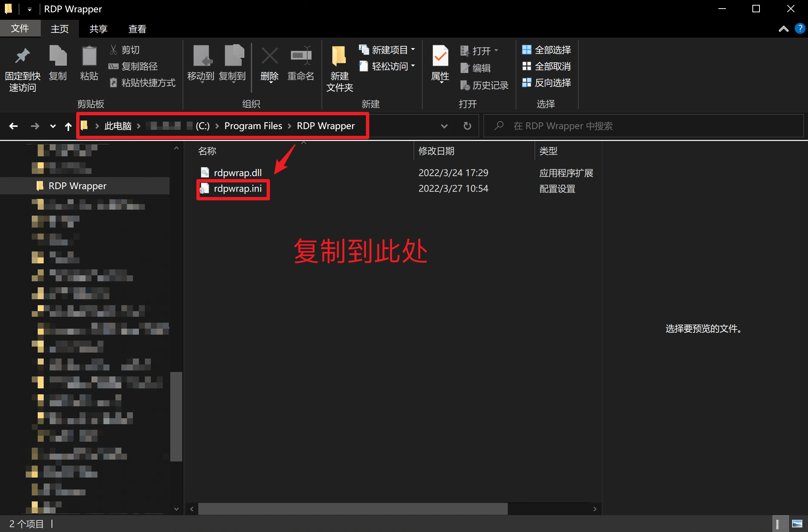Open the Quick Access Toolbar dropdown
808x532 pixels.
(29, 9)
